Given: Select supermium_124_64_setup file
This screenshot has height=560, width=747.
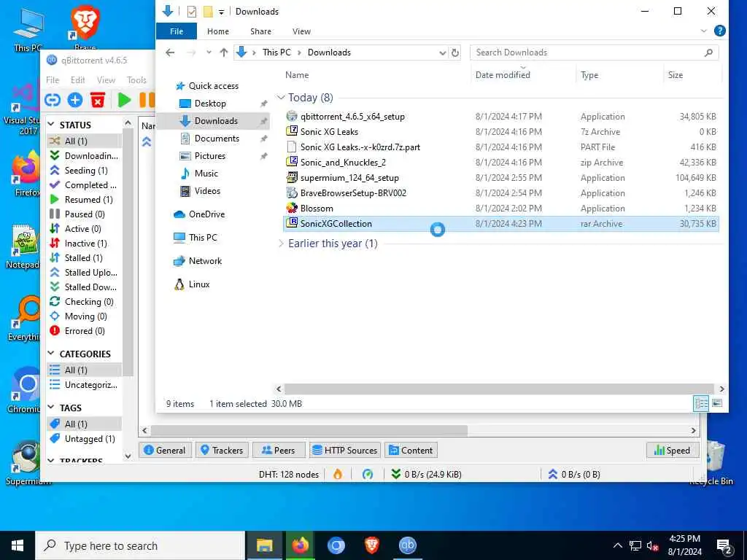Looking at the screenshot, I should pyautogui.click(x=500, y=178).
